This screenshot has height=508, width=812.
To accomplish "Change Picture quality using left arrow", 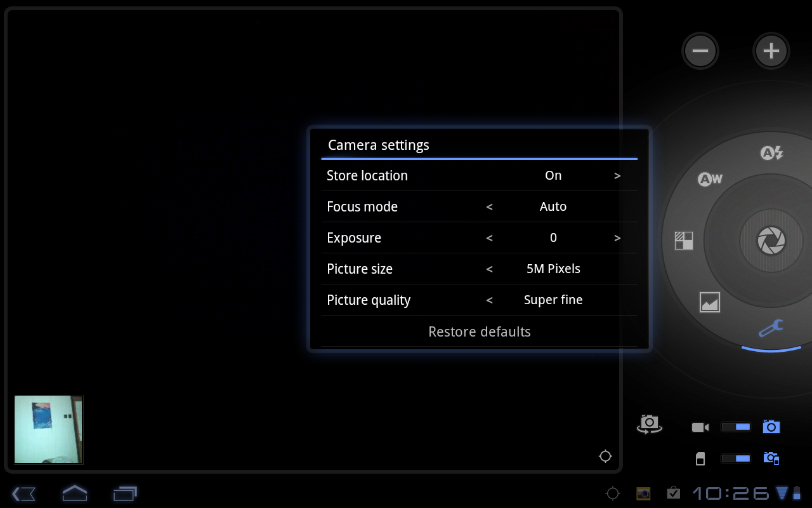I will tap(489, 300).
